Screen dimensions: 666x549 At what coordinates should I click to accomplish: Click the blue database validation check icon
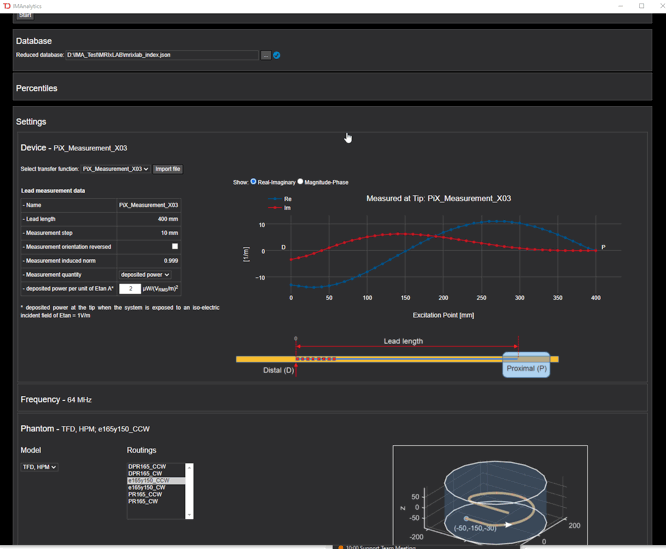[x=277, y=56]
